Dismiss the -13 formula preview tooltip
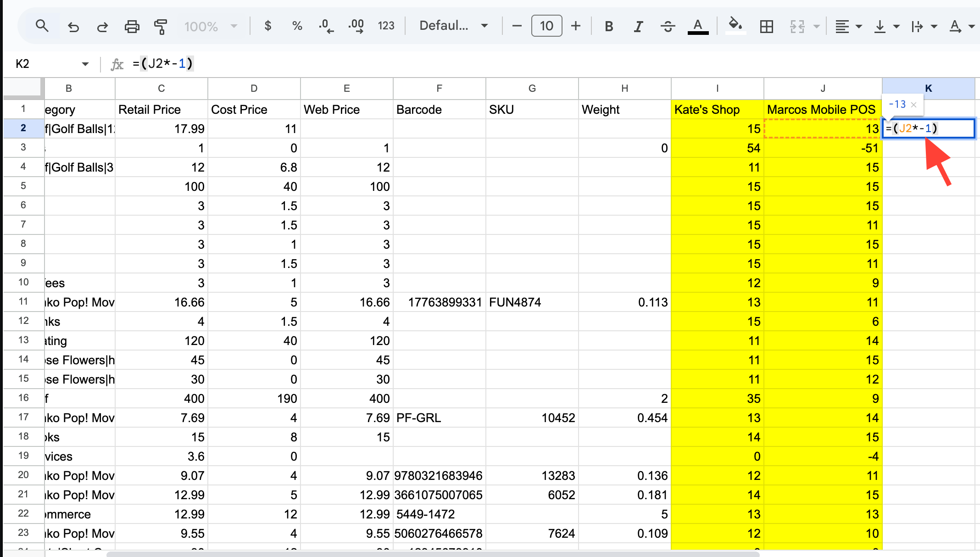Image resolution: width=980 pixels, height=557 pixels. [914, 105]
